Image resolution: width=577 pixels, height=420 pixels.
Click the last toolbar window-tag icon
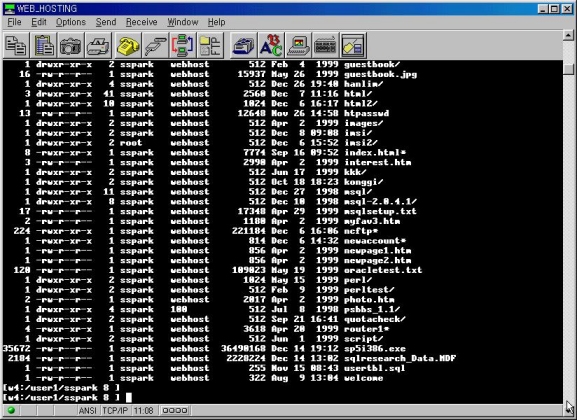[x=353, y=45]
